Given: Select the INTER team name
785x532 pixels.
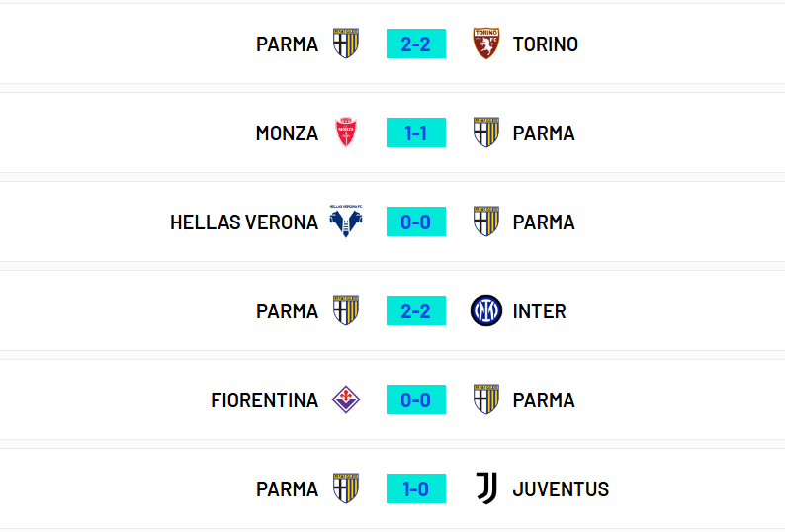Looking at the screenshot, I should 539,311.
